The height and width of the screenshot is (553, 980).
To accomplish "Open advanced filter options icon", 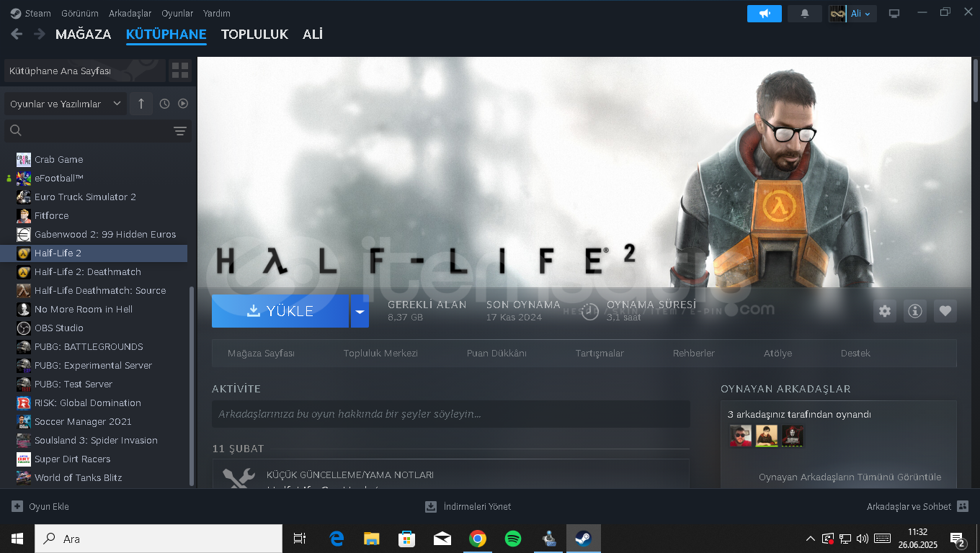I will (180, 130).
